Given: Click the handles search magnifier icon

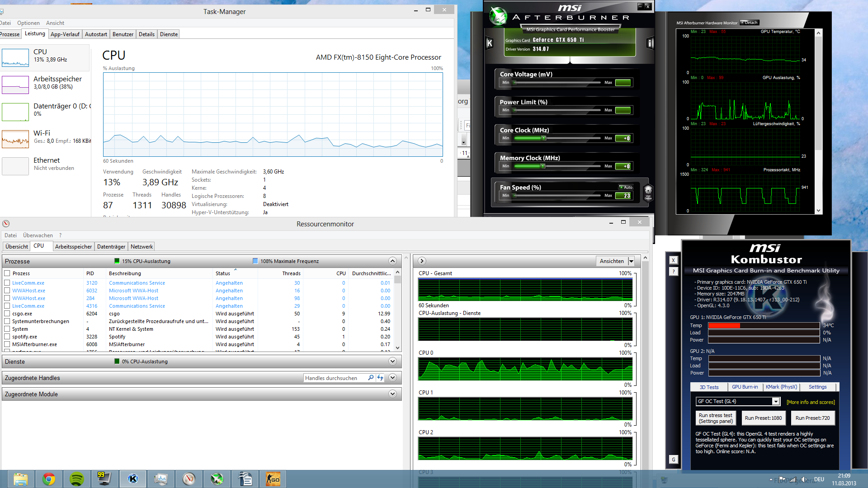Looking at the screenshot, I should pyautogui.click(x=371, y=378).
